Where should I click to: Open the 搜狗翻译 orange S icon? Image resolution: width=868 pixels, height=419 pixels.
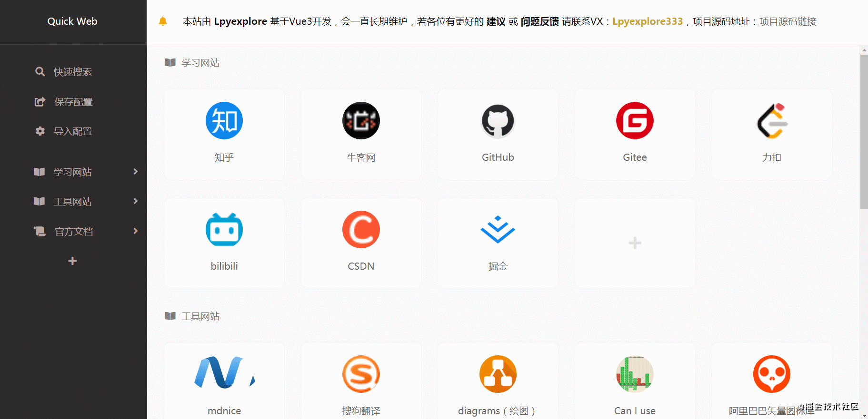click(361, 374)
